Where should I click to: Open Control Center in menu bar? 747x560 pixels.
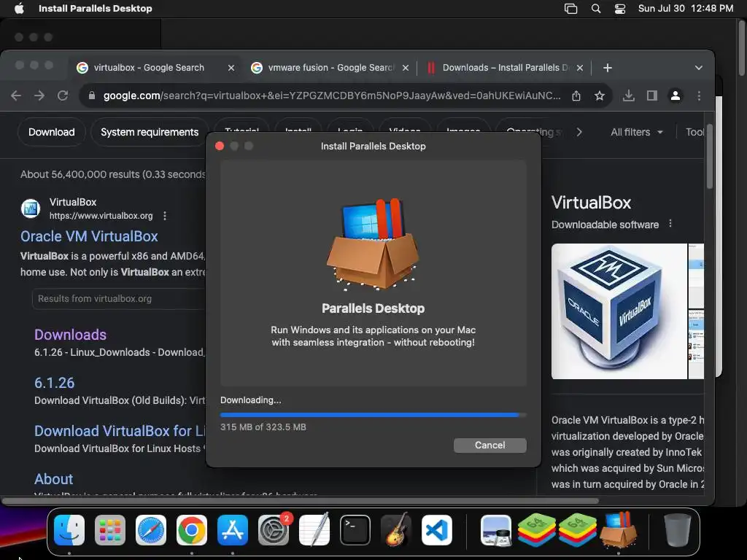point(620,9)
